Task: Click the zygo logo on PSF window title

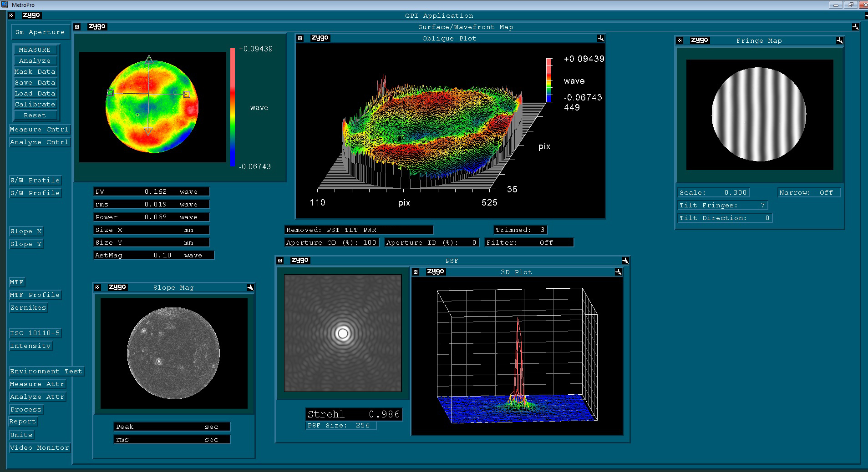Action: (300, 260)
